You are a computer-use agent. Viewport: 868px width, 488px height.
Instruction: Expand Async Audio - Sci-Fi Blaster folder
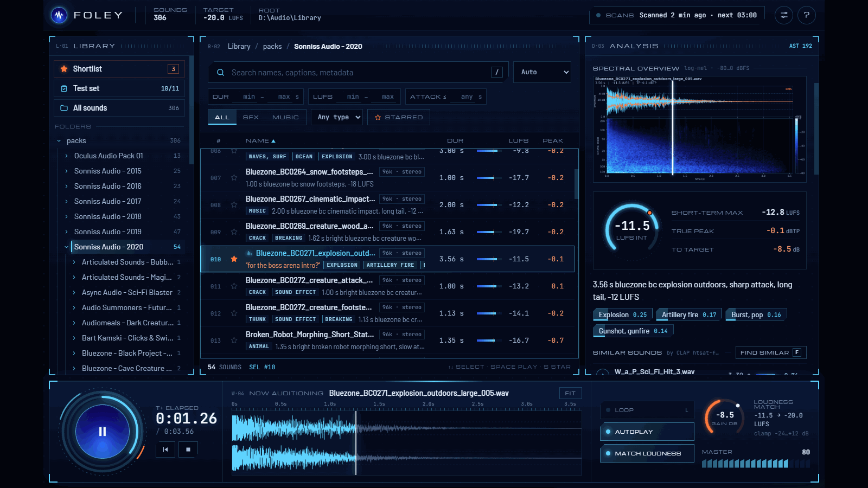[x=74, y=293]
